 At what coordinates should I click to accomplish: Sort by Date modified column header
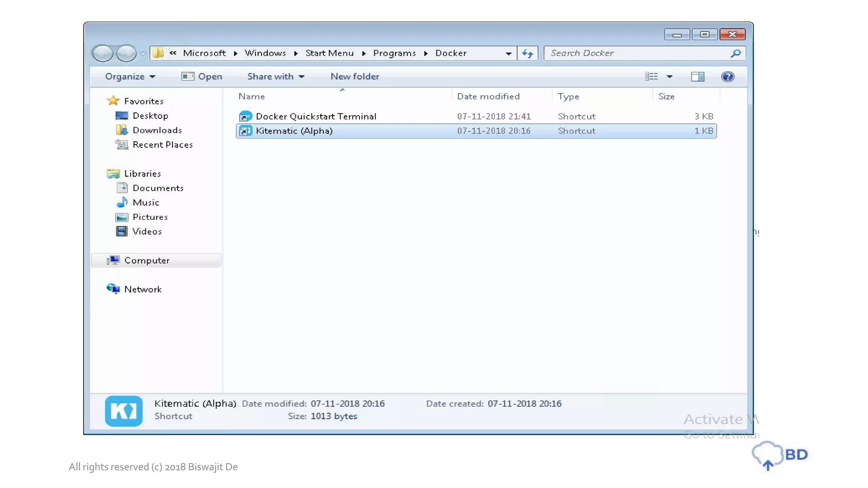tap(488, 97)
